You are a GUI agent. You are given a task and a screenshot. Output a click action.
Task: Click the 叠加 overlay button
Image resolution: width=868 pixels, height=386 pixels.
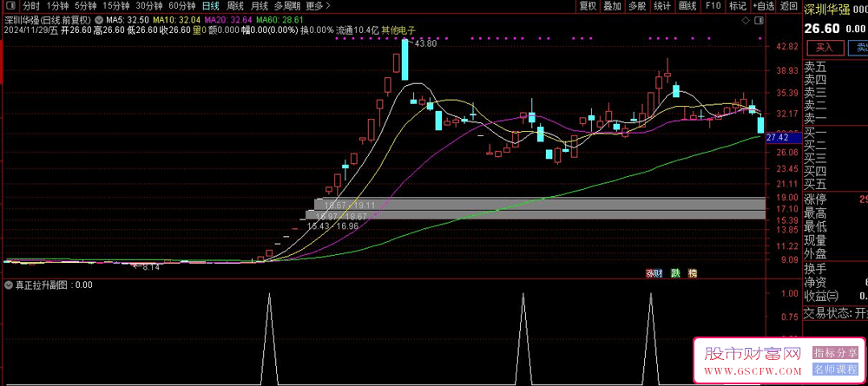click(x=612, y=6)
